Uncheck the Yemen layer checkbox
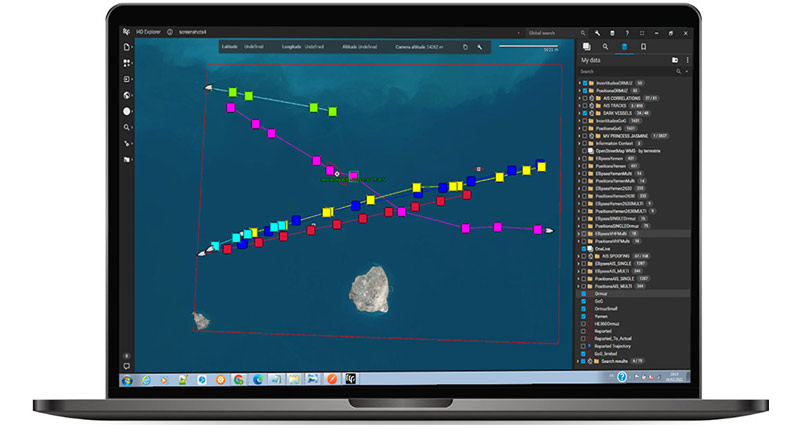 pos(585,315)
